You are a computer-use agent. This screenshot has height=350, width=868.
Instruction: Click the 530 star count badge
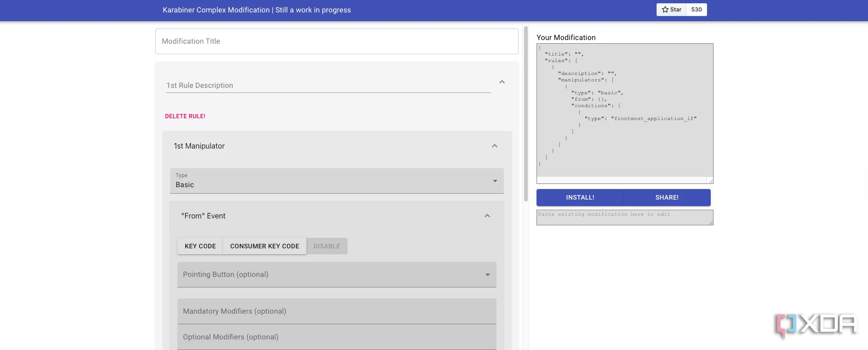[696, 10]
